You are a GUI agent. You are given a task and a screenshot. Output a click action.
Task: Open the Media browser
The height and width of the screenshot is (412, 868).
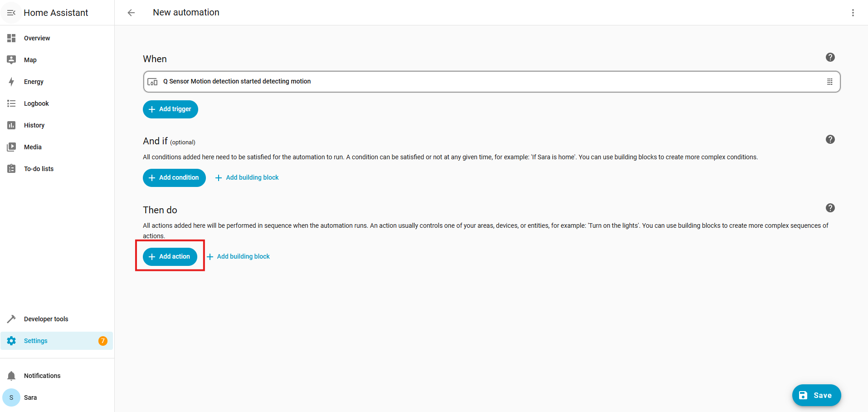[x=57, y=147]
